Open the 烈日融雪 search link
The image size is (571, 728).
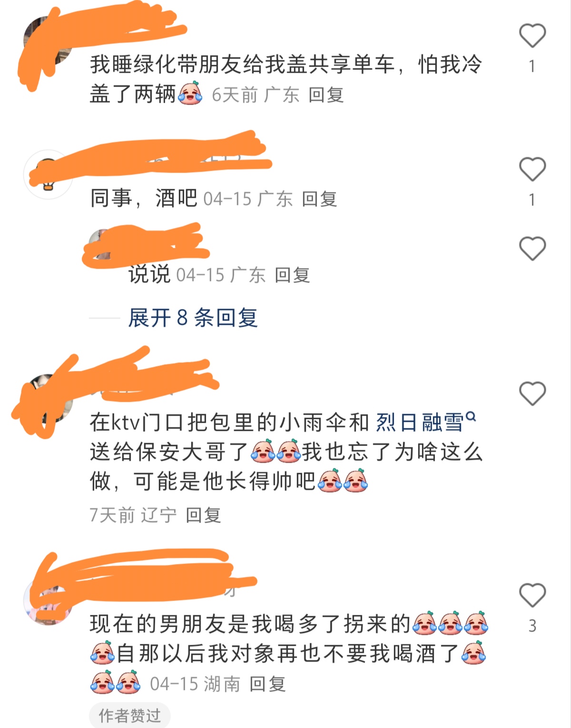click(420, 422)
